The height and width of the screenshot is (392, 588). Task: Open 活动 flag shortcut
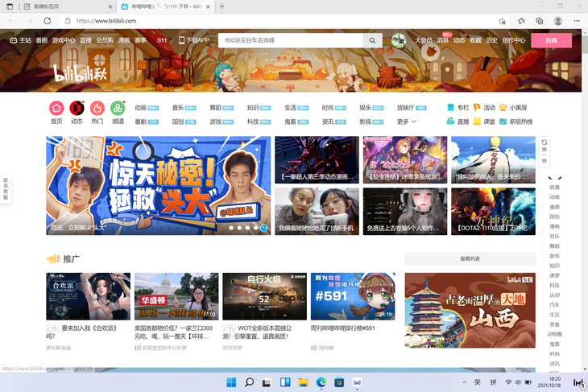[484, 108]
